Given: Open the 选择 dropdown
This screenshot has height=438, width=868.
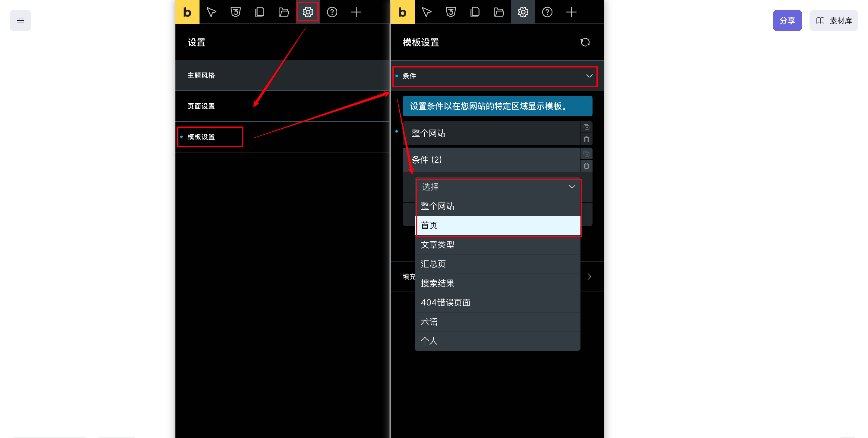Looking at the screenshot, I should (x=498, y=187).
